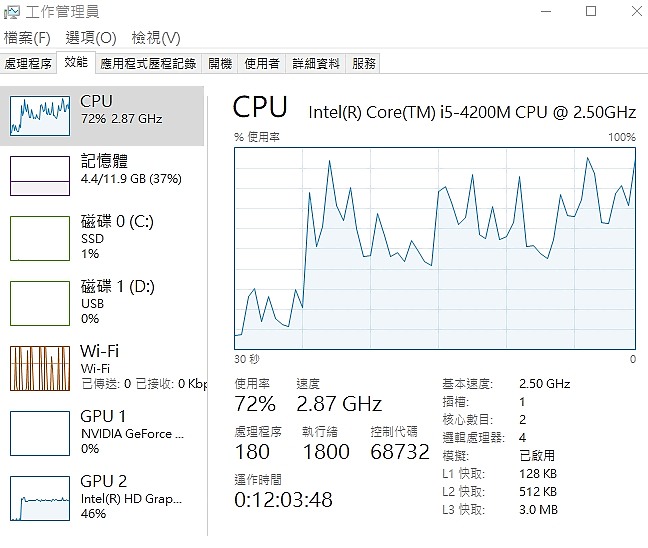This screenshot has height=548, width=648.
Task: Switch to the 服務 services tab
Action: click(364, 63)
